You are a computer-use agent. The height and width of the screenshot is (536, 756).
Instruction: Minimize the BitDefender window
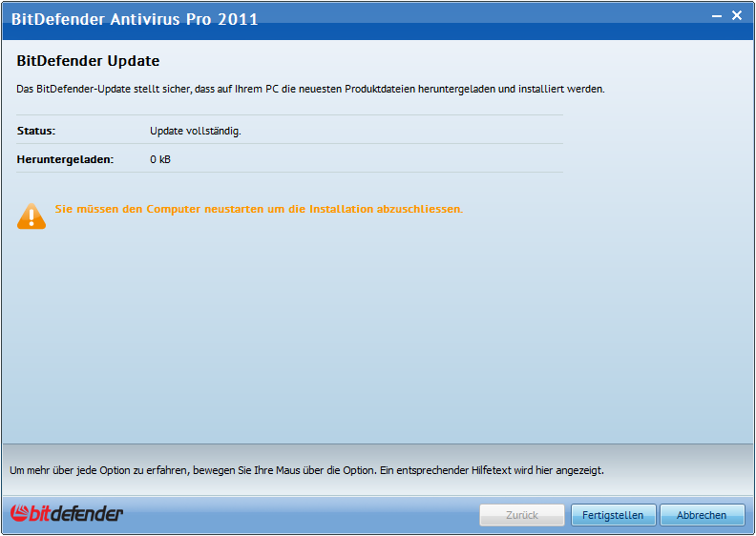point(717,16)
